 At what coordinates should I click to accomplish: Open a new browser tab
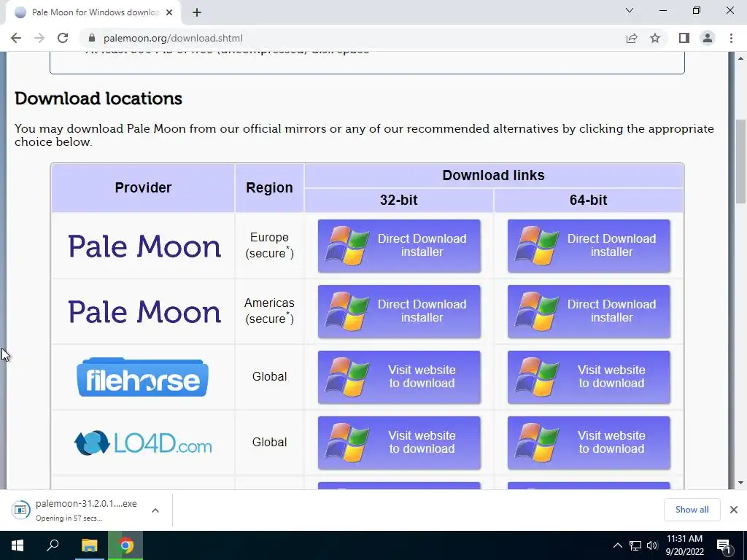coord(197,12)
